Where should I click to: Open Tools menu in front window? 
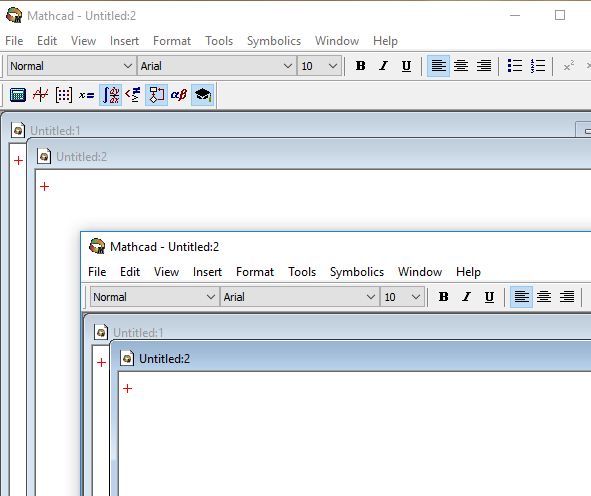pyautogui.click(x=302, y=272)
